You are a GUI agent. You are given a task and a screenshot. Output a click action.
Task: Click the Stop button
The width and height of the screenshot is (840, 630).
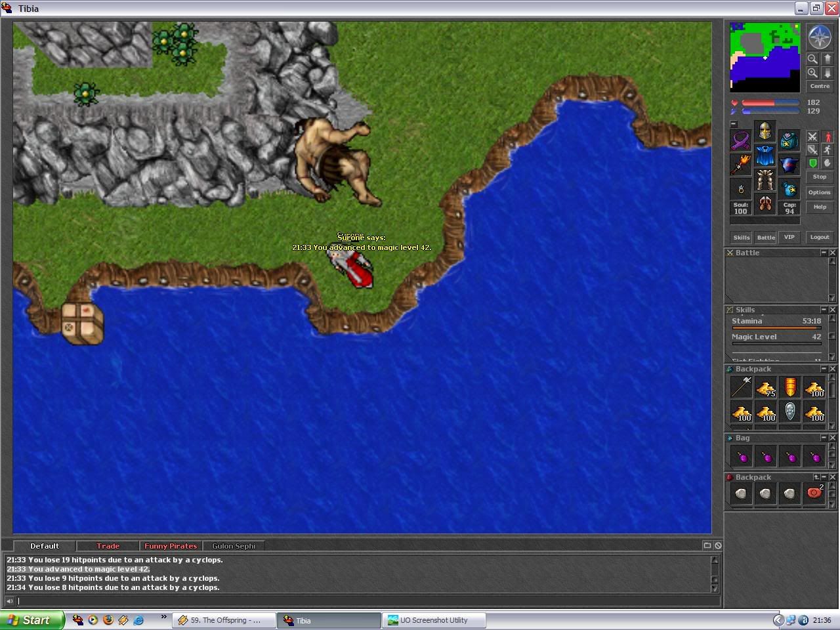coord(820,177)
